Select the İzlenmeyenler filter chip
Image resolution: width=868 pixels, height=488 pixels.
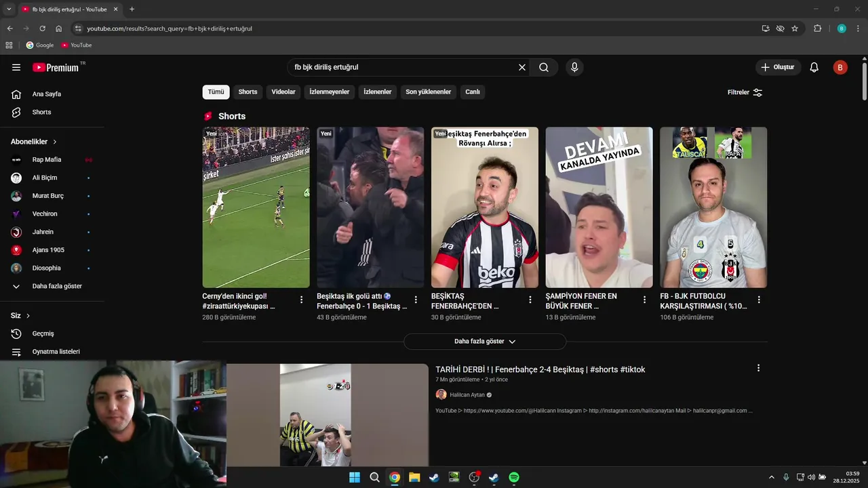tap(330, 92)
